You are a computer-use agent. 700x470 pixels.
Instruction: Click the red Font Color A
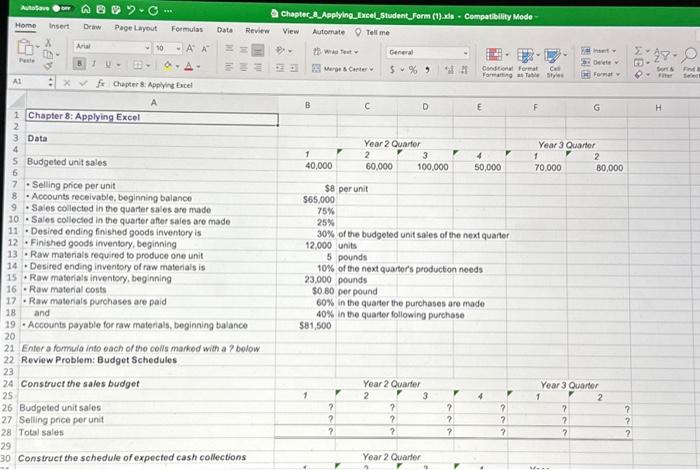(188, 67)
